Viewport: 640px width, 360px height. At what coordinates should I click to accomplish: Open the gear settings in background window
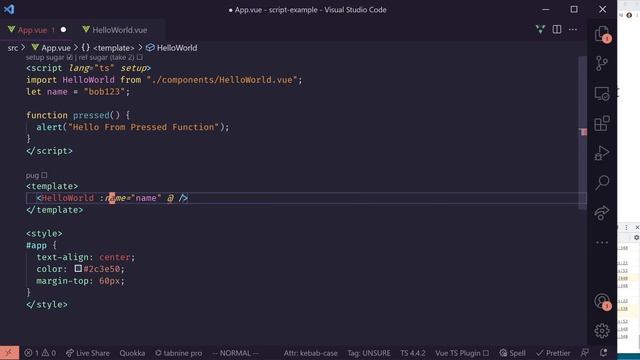636,238
